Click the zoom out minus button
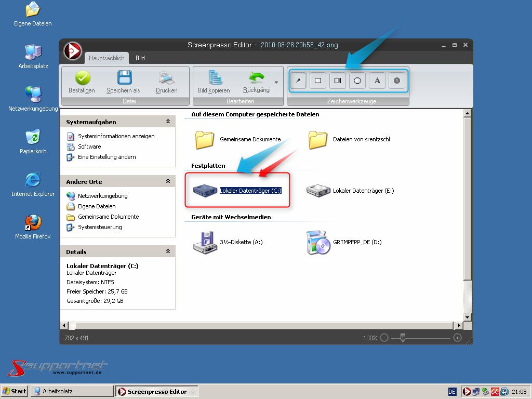This screenshot has height=399, width=532. [384, 338]
